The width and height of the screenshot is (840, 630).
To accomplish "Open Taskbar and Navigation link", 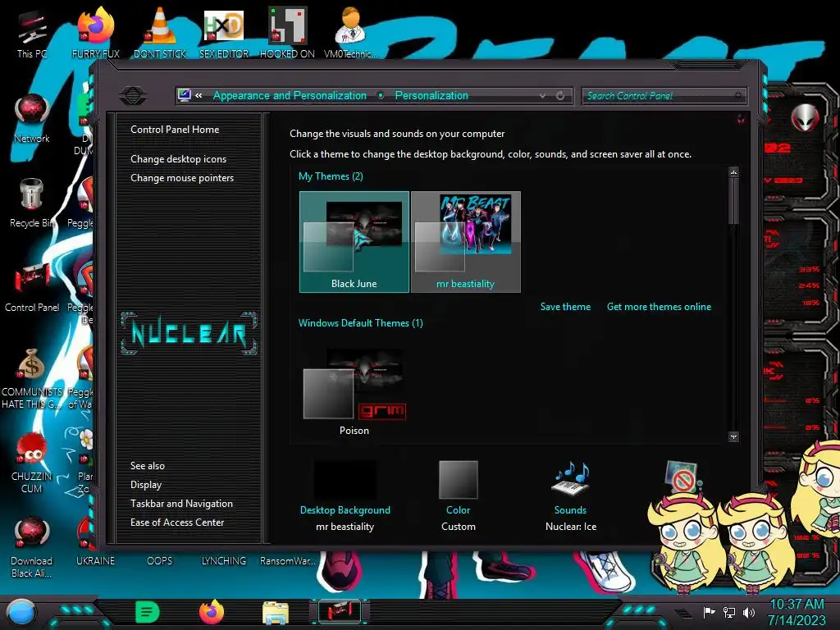I will pos(181,504).
